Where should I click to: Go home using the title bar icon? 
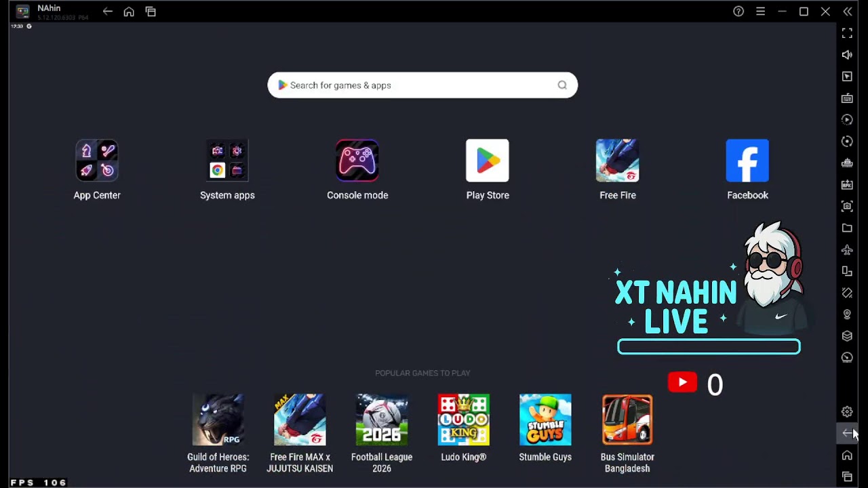coord(129,12)
